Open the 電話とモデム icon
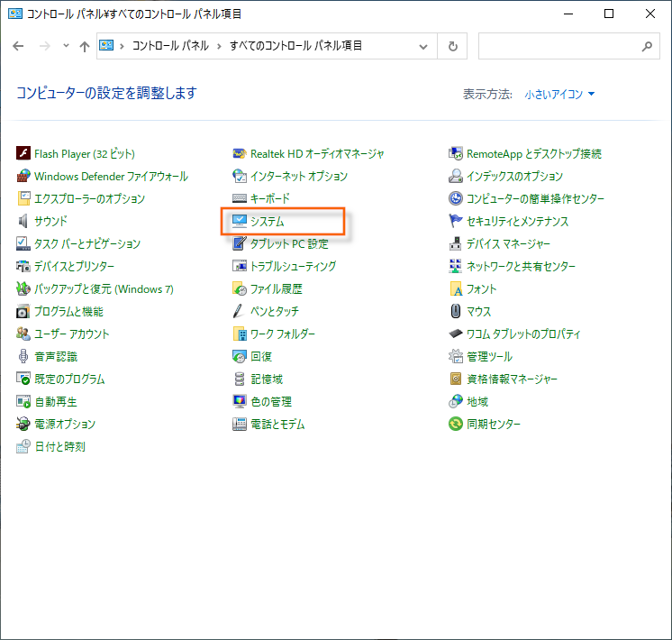The width and height of the screenshot is (672, 640). 239,424
